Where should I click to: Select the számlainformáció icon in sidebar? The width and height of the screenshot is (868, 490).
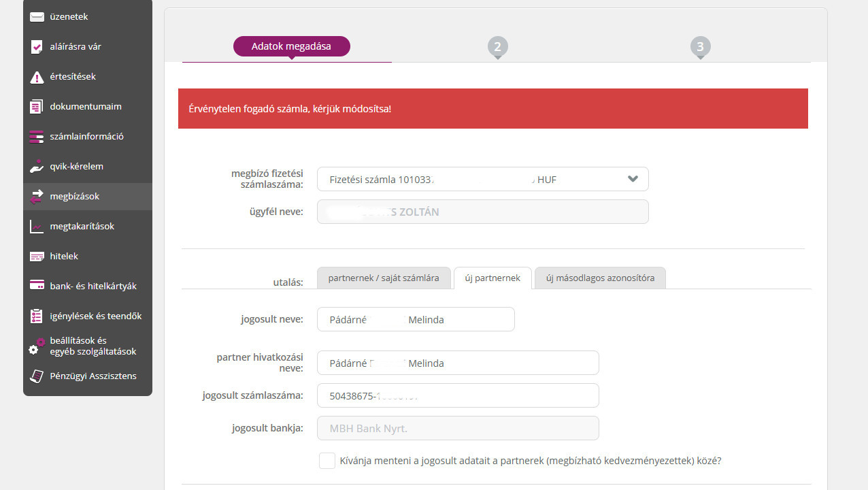point(37,137)
